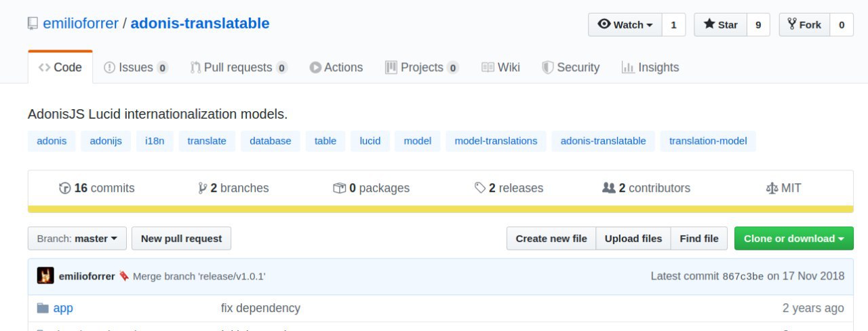Click the adonis topic tag
Image resolution: width=868 pixels, height=331 pixels.
pos(52,141)
